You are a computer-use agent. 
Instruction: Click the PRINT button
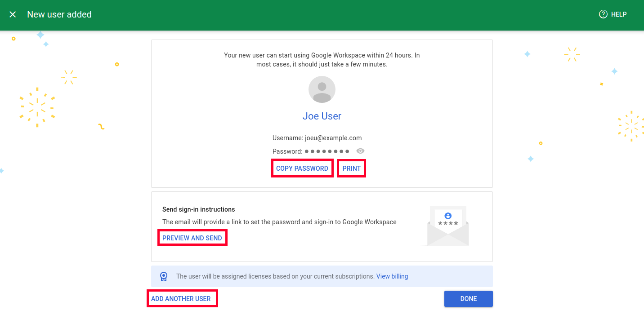(351, 168)
